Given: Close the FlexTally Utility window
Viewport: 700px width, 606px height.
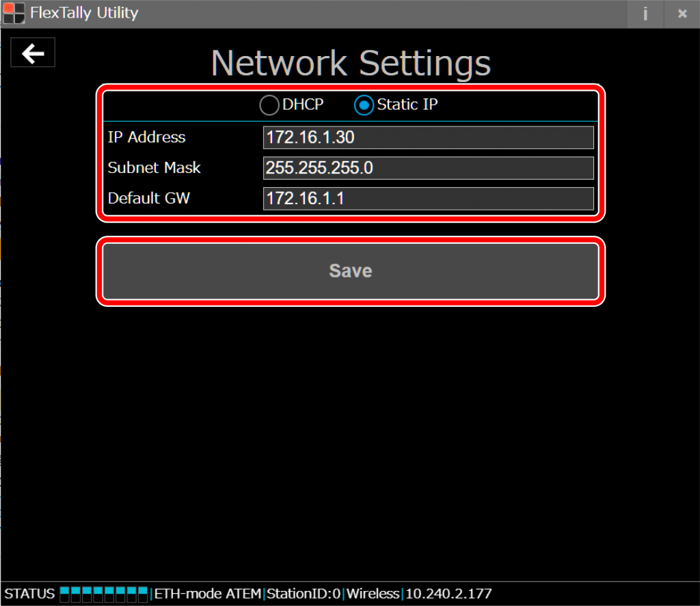Looking at the screenshot, I should tap(682, 14).
